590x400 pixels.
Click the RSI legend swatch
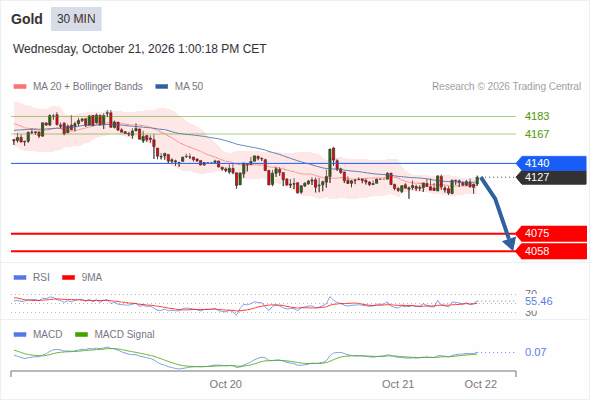click(20, 278)
